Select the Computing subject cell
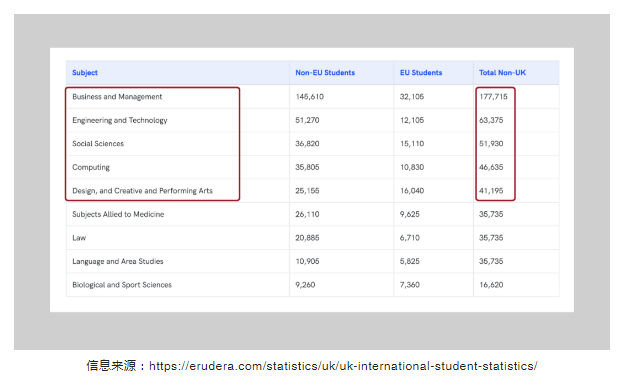Image resolution: width=619 pixels, height=390 pixels. 91,167
